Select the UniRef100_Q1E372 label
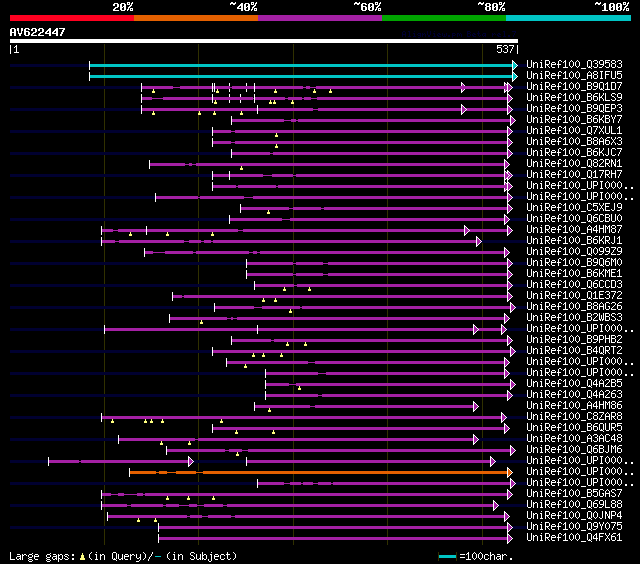Screen dimensions: 640x564 click(x=574, y=296)
